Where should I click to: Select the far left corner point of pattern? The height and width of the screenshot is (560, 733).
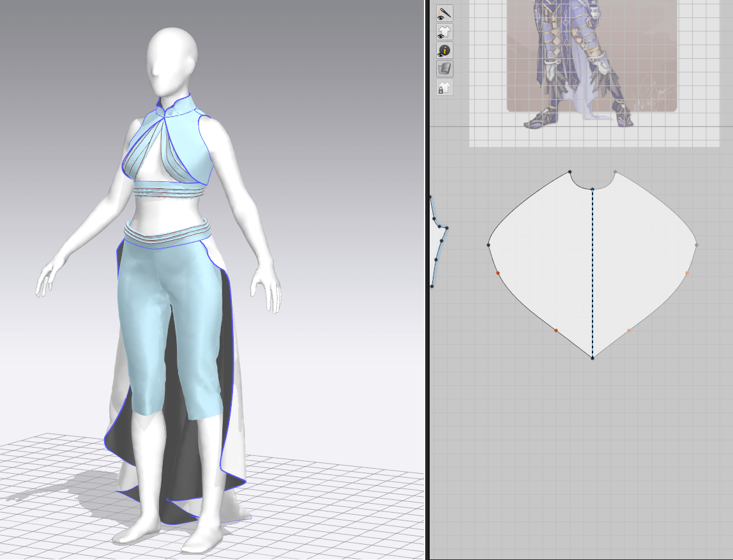pos(488,245)
